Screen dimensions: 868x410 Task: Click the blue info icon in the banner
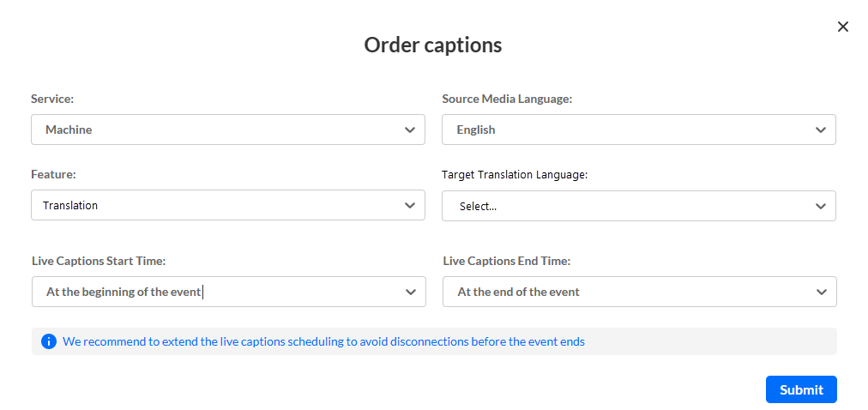coord(49,341)
